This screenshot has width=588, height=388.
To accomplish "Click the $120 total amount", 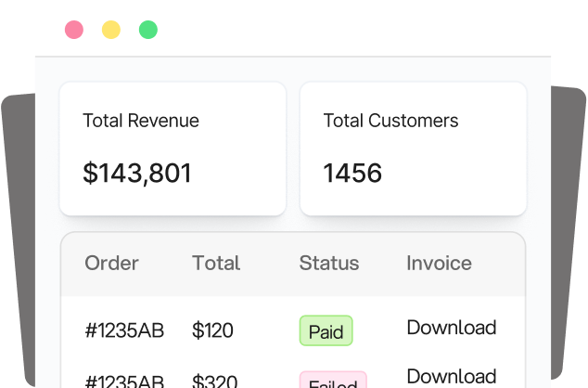I will 212,330.
